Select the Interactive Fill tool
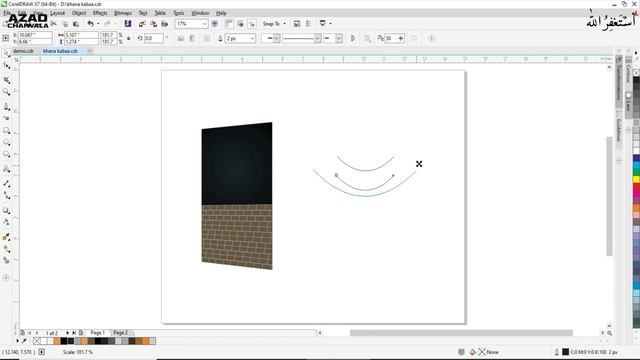Viewport: 640px width, 360px height. 6,248
